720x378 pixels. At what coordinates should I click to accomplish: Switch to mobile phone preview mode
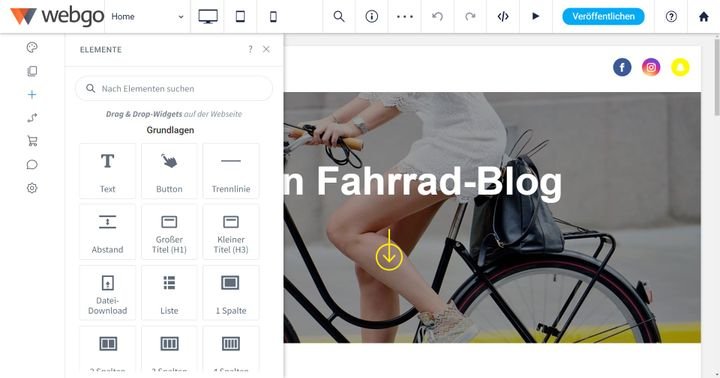273,17
